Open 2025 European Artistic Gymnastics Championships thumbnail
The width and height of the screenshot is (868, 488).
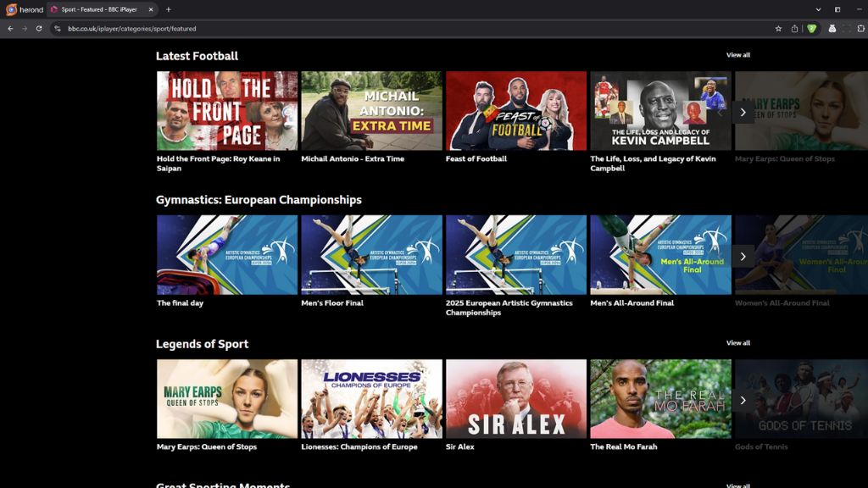(516, 255)
